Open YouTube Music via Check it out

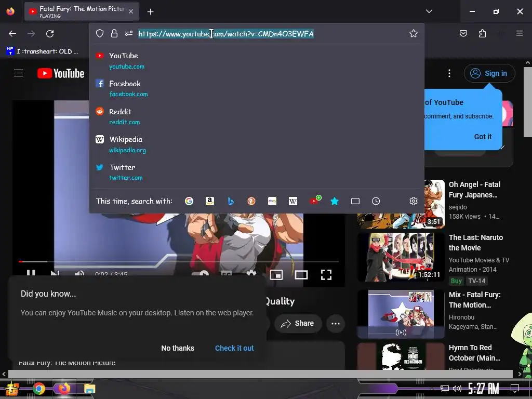(234, 348)
